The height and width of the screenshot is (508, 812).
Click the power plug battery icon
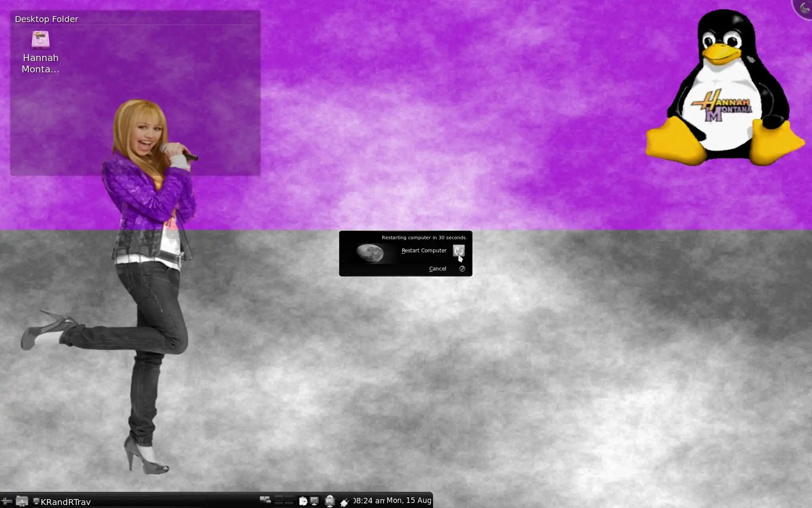coord(345,502)
